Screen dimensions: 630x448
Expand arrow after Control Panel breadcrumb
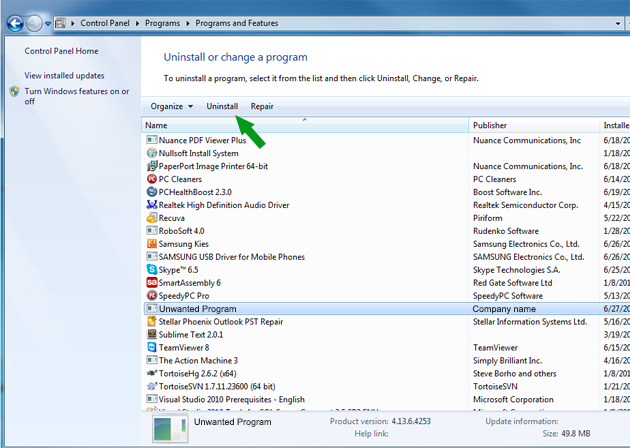click(x=137, y=23)
